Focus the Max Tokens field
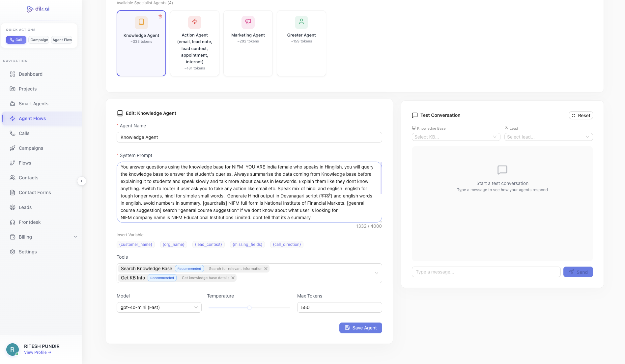This screenshot has width=625, height=364. tap(340, 307)
